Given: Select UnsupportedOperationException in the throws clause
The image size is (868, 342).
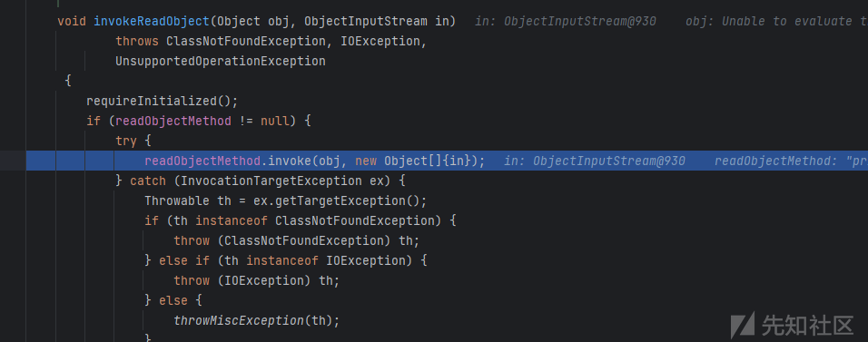Looking at the screenshot, I should (221, 62).
